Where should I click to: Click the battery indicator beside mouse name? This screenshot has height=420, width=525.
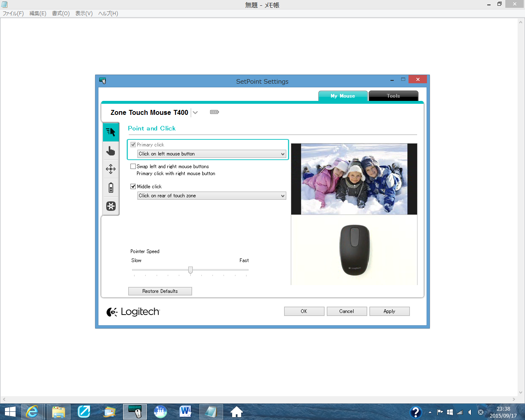point(215,112)
